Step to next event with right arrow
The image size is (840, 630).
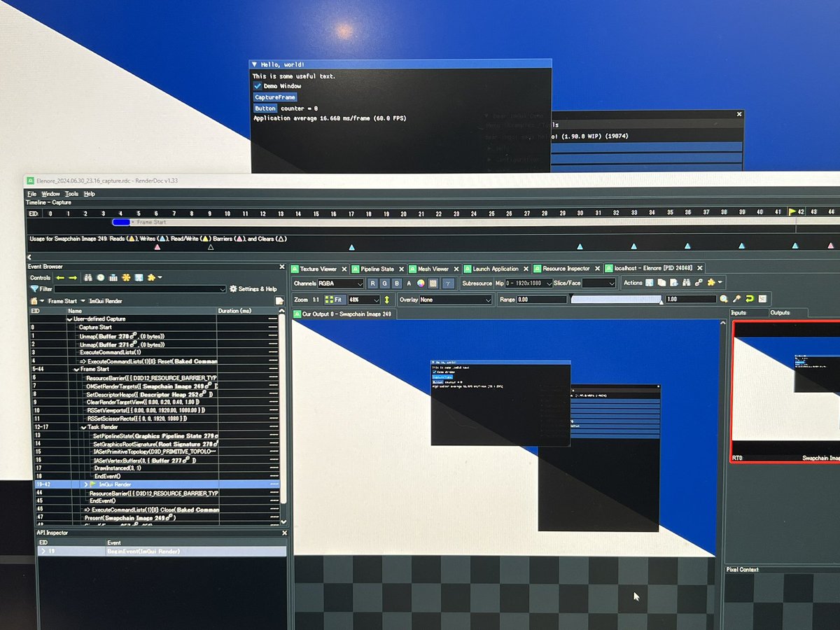(73, 278)
